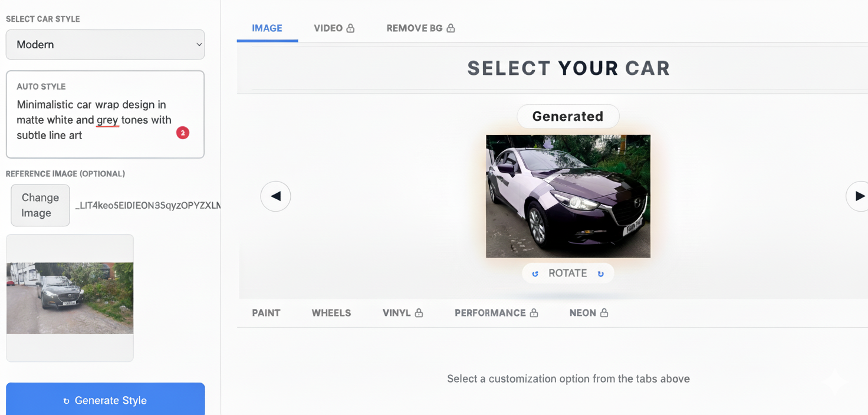Click the reference image thumbnail of the car
This screenshot has height=415, width=868.
(70, 298)
